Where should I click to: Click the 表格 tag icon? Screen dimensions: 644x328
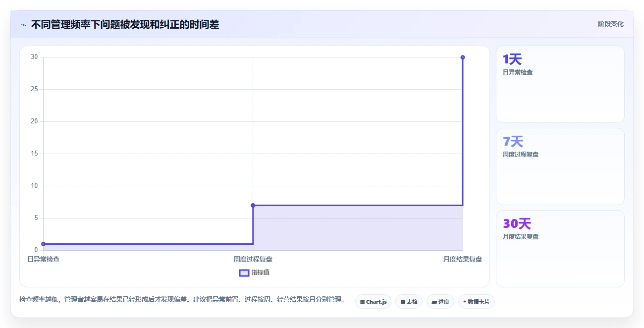point(403,302)
